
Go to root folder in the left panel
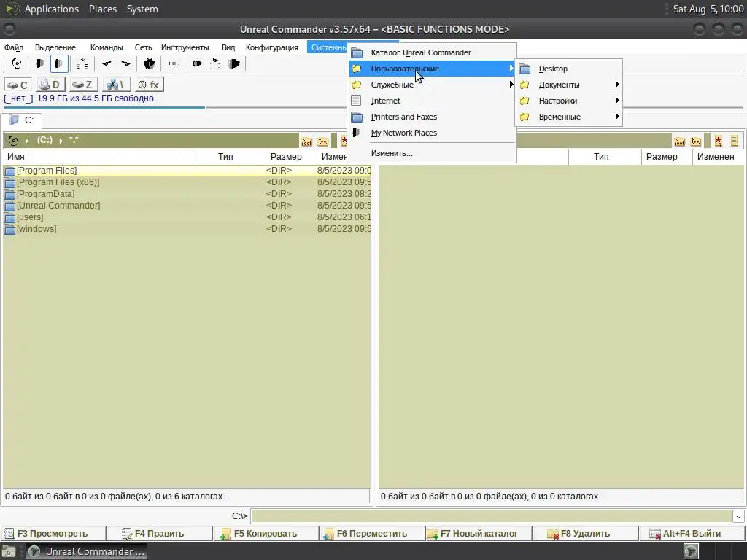307,141
